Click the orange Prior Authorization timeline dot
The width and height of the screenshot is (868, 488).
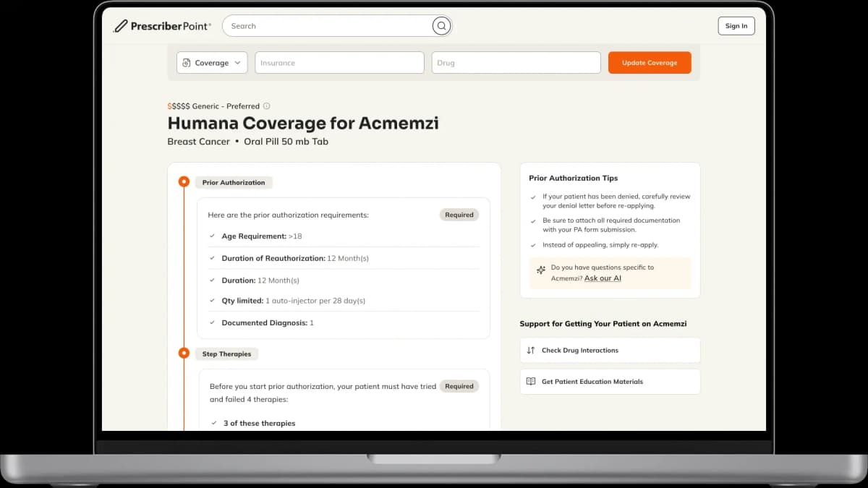click(x=184, y=181)
